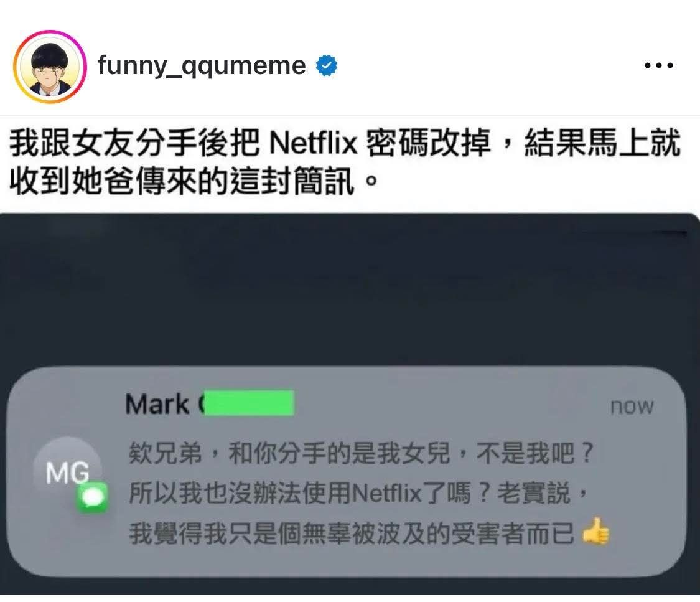Screen dimensions: 700x602
Task: View the funny_qqumeme profile avatar story
Action: click(x=50, y=67)
